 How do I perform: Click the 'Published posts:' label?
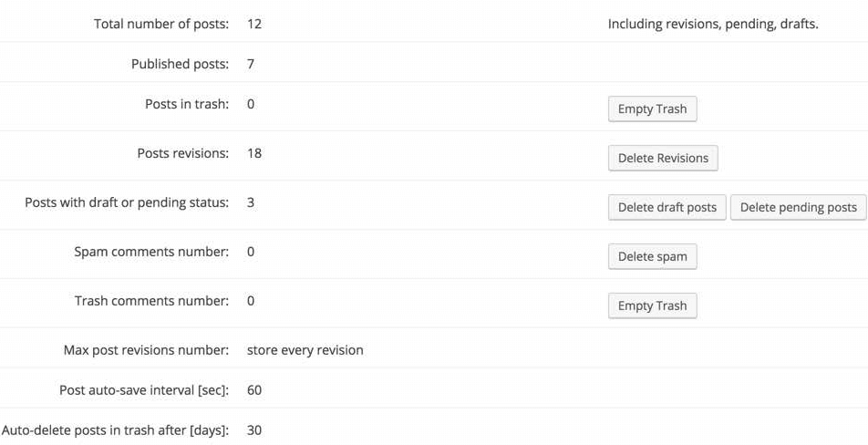(x=180, y=64)
